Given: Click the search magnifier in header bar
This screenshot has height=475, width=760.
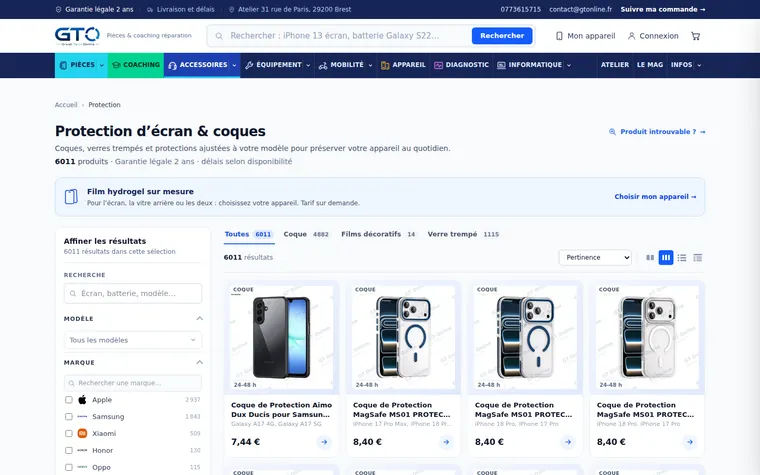Looking at the screenshot, I should (219, 36).
